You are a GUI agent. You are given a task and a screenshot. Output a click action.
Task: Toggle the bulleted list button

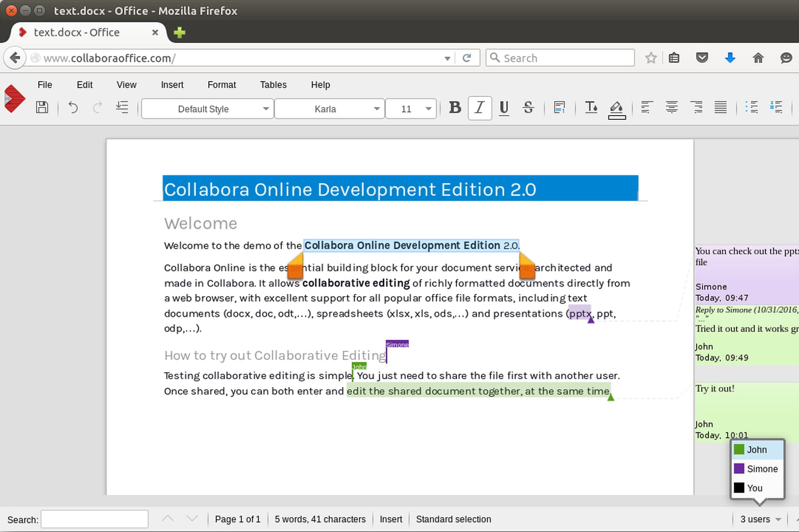click(752, 108)
